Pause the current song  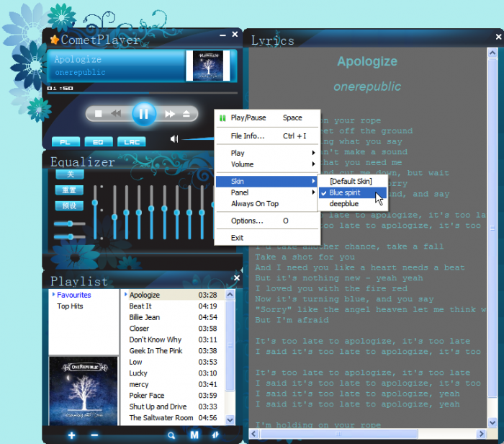[144, 114]
